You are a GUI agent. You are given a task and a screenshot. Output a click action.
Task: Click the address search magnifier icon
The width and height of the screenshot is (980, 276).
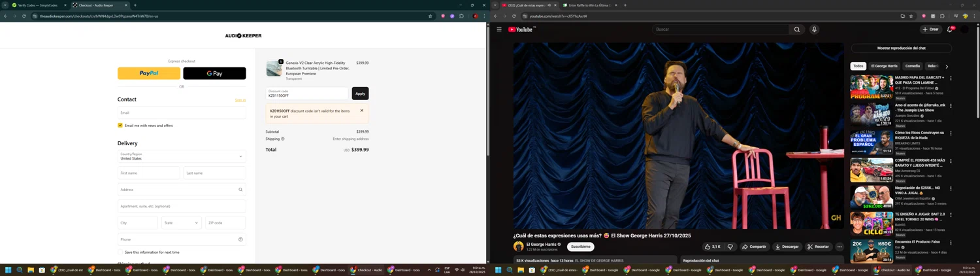point(240,190)
